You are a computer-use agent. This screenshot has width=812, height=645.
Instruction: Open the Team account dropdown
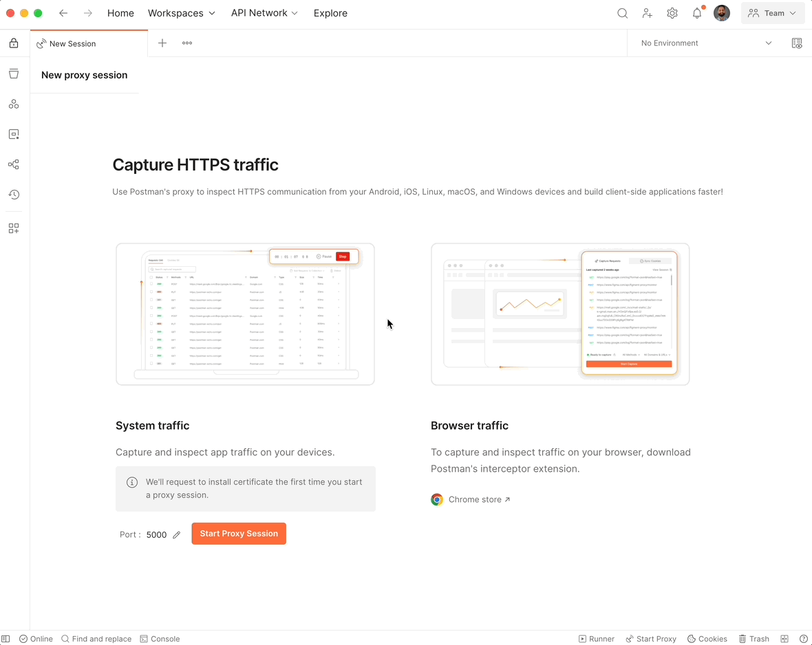[x=772, y=12]
